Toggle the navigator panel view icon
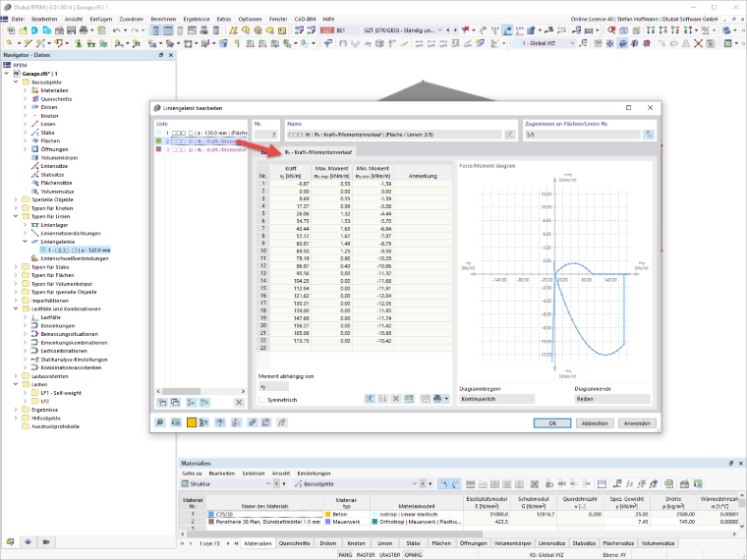This screenshot has width=747, height=560. pyautogui.click(x=155, y=30)
